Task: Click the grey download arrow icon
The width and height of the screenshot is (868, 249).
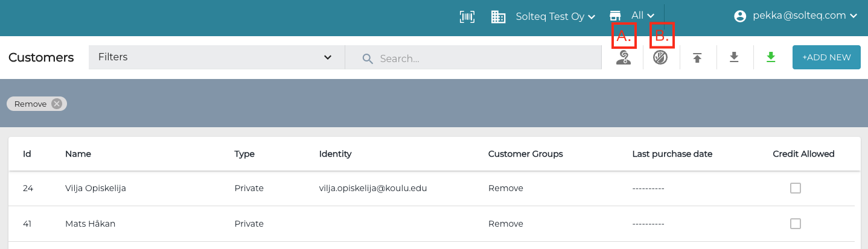Action: pyautogui.click(x=734, y=57)
